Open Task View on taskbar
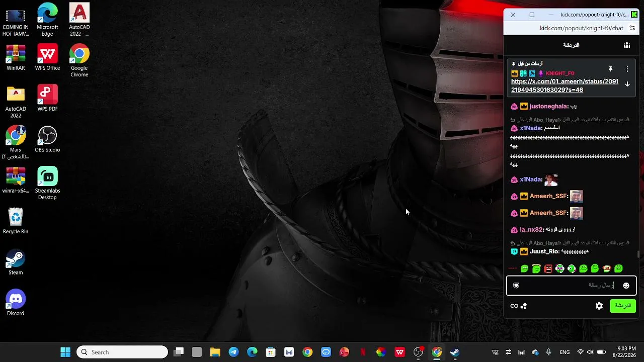644x362 pixels. 179,352
